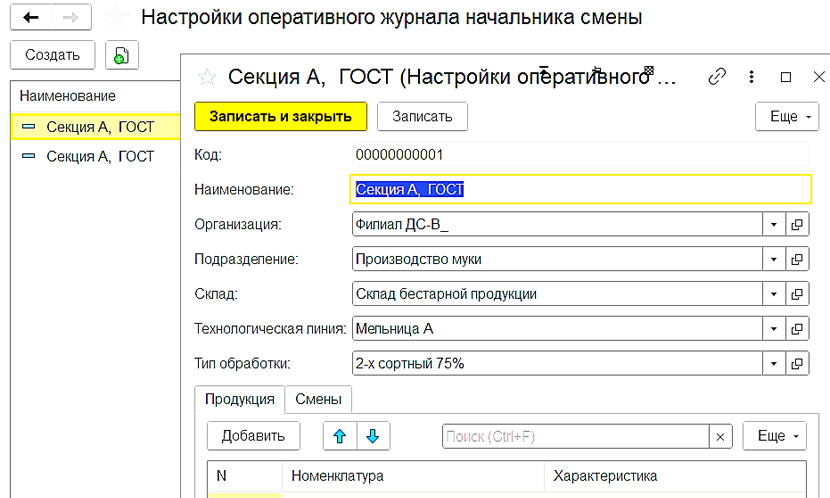The height and width of the screenshot is (498, 830).
Task: Focus the Тип обработки field
Action: [x=557, y=364]
